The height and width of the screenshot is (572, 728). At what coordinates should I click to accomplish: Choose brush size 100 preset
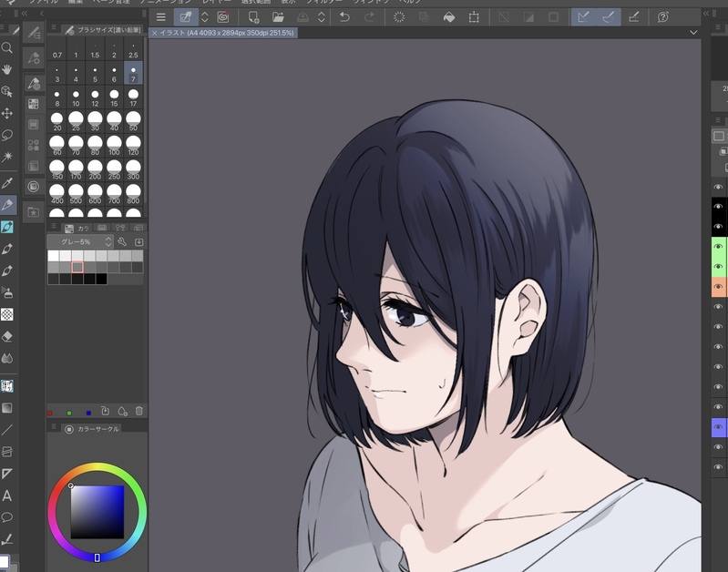114,147
